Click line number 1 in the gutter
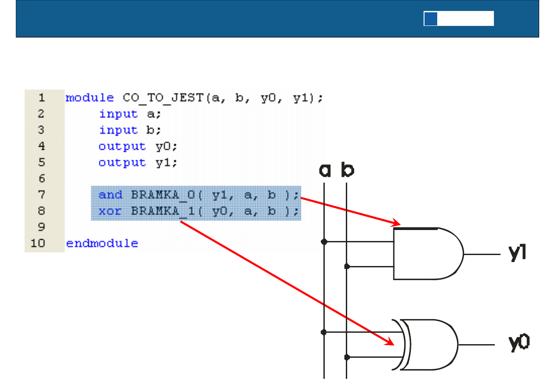This screenshot has width=555, height=392. pyautogui.click(x=41, y=97)
